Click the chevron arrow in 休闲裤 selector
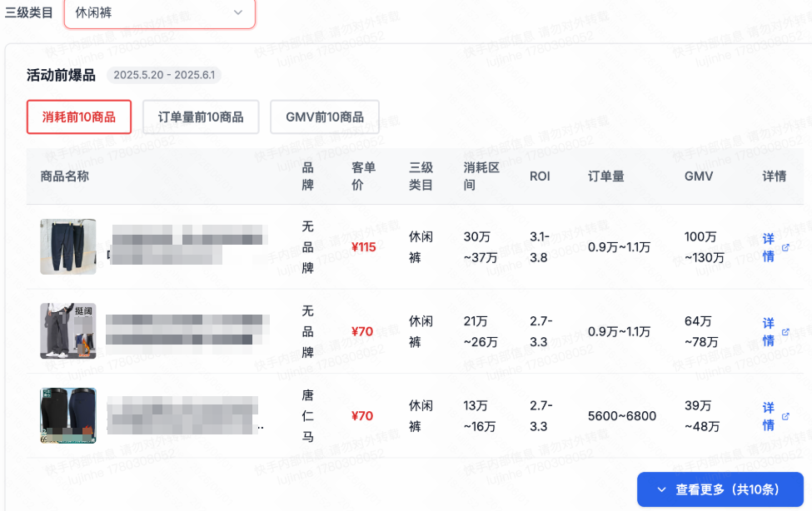Image resolution: width=812 pixels, height=511 pixels. 237,12
